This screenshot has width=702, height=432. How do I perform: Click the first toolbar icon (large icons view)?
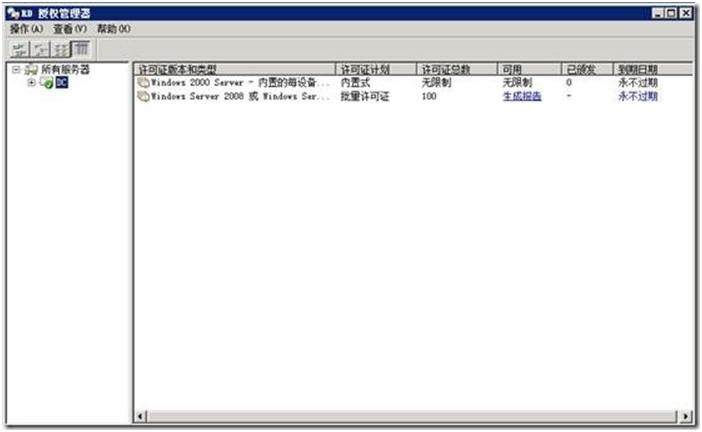point(19,49)
